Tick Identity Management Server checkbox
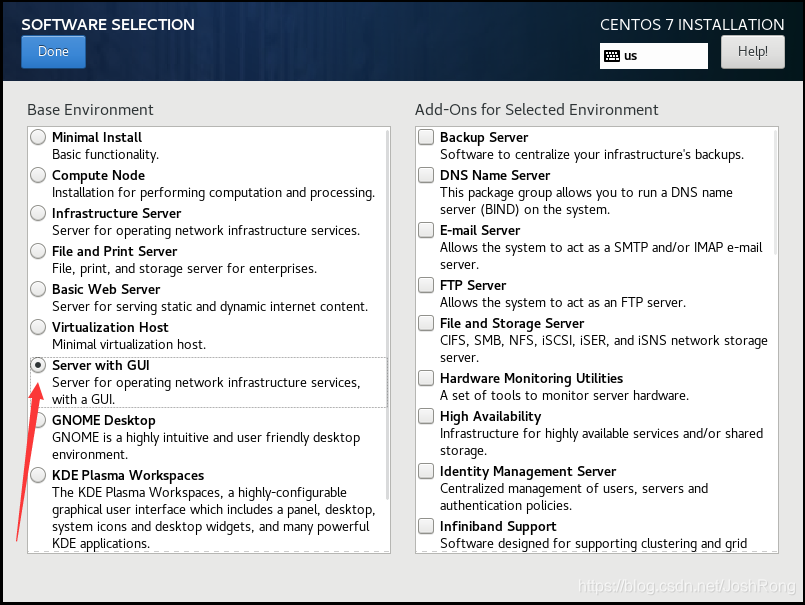Viewport: 805px width, 605px height. (x=426, y=471)
